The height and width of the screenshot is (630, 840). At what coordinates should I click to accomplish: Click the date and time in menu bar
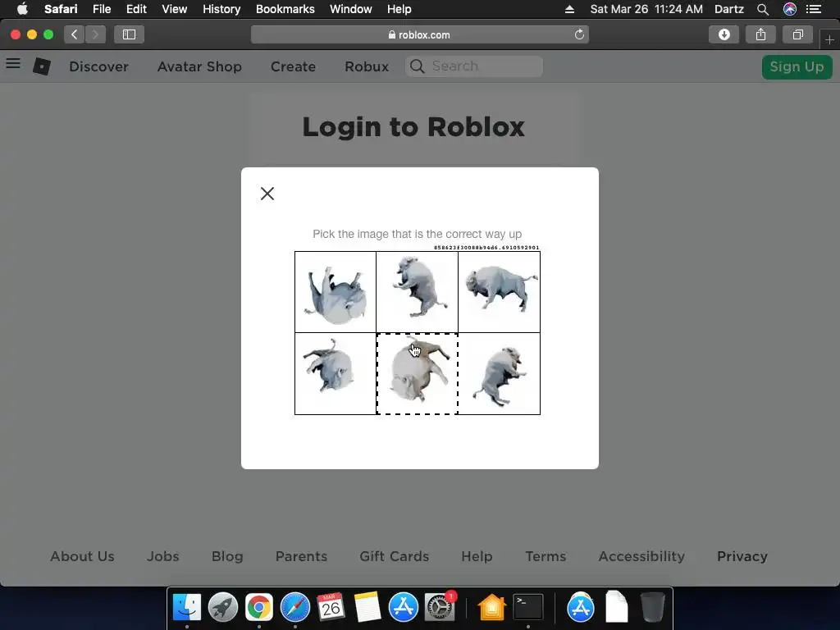(646, 9)
